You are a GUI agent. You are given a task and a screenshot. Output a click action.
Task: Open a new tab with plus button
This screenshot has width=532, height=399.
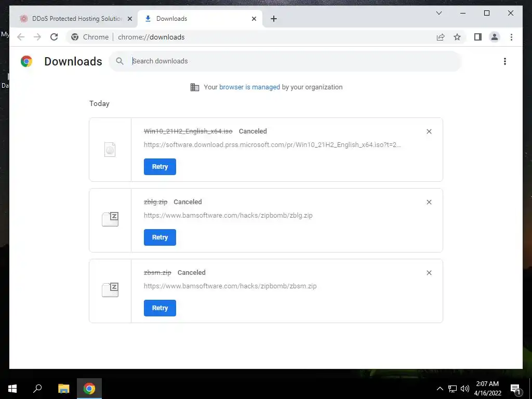tap(273, 19)
